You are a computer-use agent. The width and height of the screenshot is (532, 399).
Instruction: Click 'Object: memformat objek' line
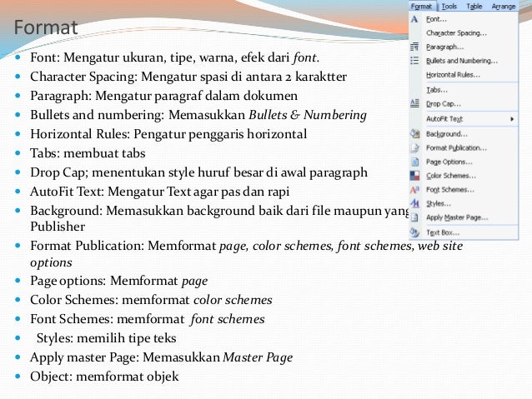click(x=104, y=377)
